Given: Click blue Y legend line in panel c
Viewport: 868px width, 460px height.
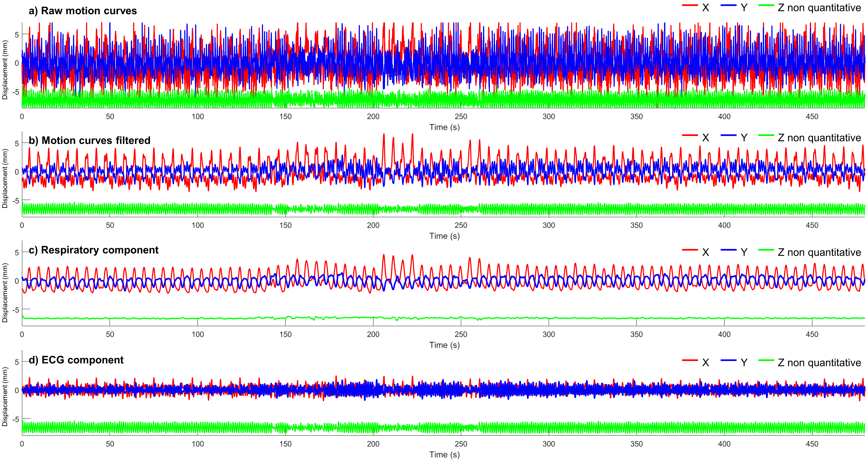Looking at the screenshot, I should point(729,250).
